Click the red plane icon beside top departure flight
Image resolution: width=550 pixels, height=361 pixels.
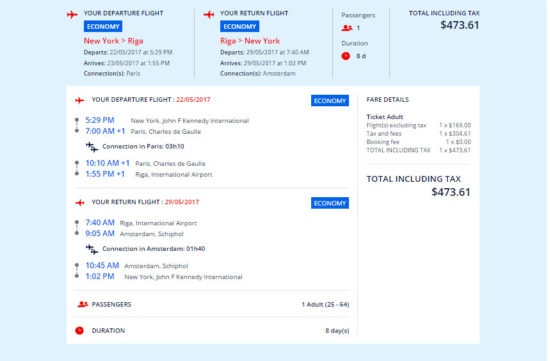(72, 15)
